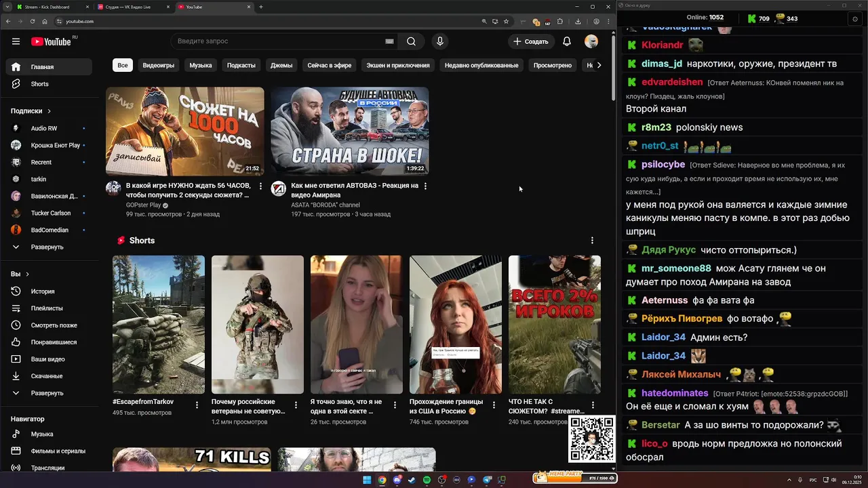Open Chrome extensions puzzle icon
The width and height of the screenshot is (868, 488).
click(560, 21)
